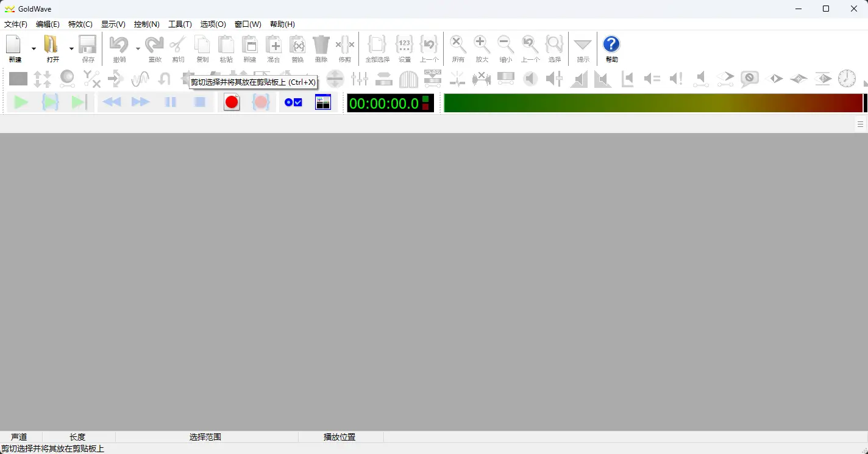Click the 替换 replace icon
868x454 pixels.
coord(297,45)
